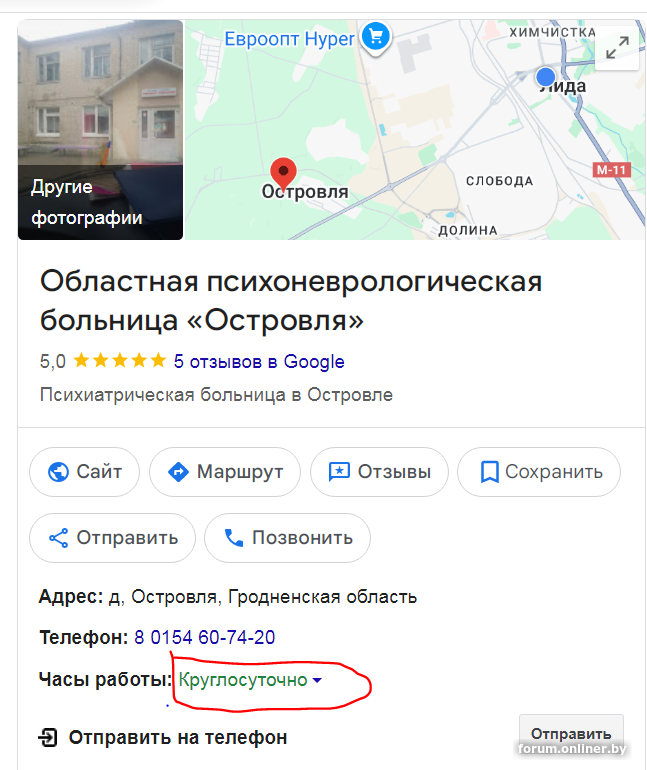Click the blue dot marker at Лида
This screenshot has height=770, width=647.
(x=545, y=77)
